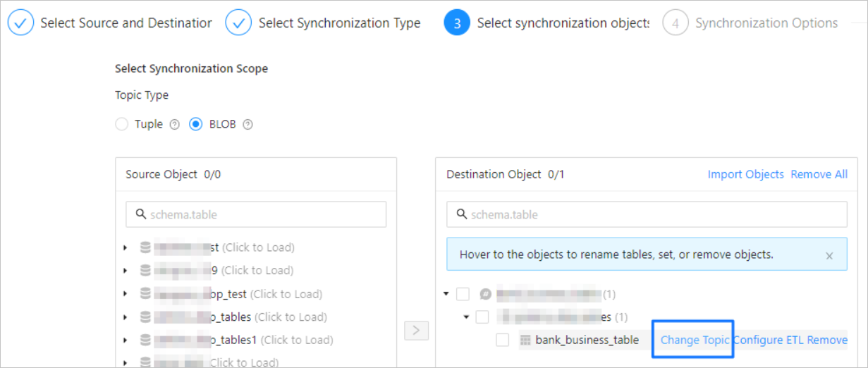Click the Import Objects link
This screenshot has width=868, height=368.
click(745, 174)
